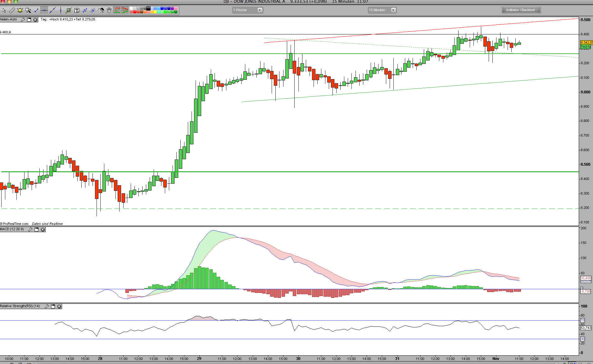Pick the ruler measuring tool
The width and height of the screenshot is (593, 364).
click(x=12, y=10)
